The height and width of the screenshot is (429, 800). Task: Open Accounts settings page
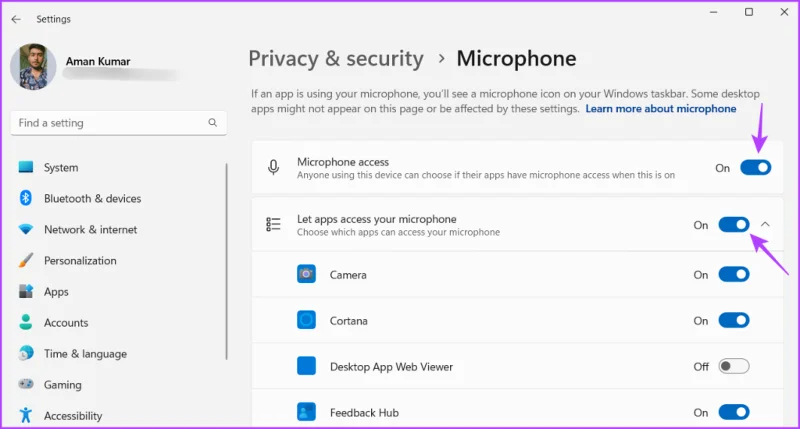point(66,323)
